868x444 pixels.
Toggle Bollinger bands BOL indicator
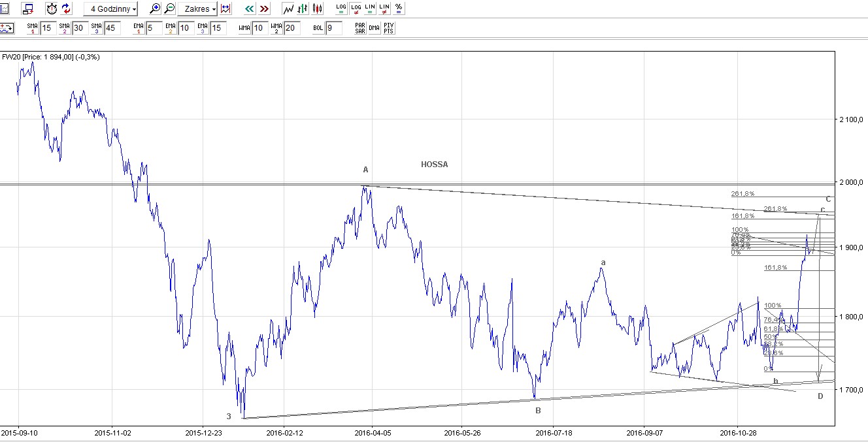click(x=318, y=28)
